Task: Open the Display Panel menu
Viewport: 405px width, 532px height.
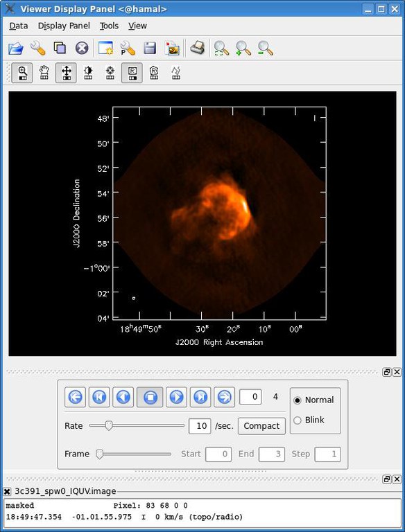Action: point(64,26)
